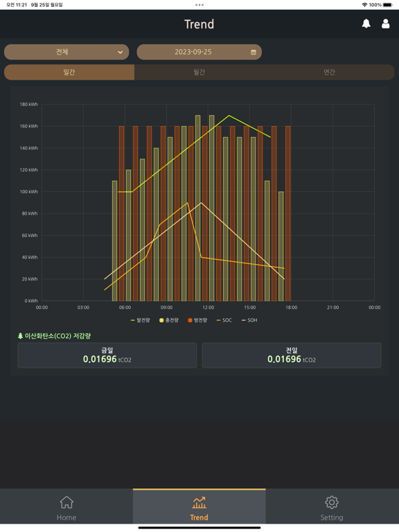This screenshot has height=532, width=399.
Task: Open the user profile icon
Action: coord(385,24)
